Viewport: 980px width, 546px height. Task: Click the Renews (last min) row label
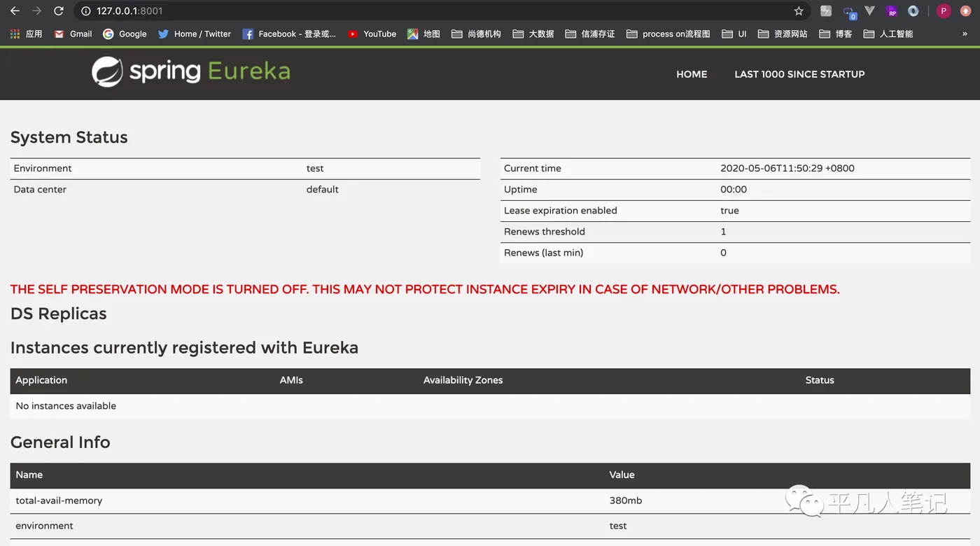coord(543,253)
